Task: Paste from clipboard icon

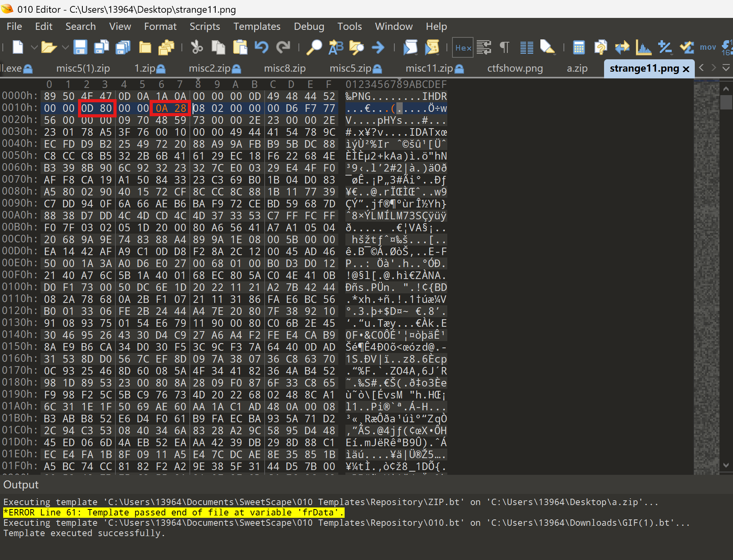Action: (x=240, y=47)
